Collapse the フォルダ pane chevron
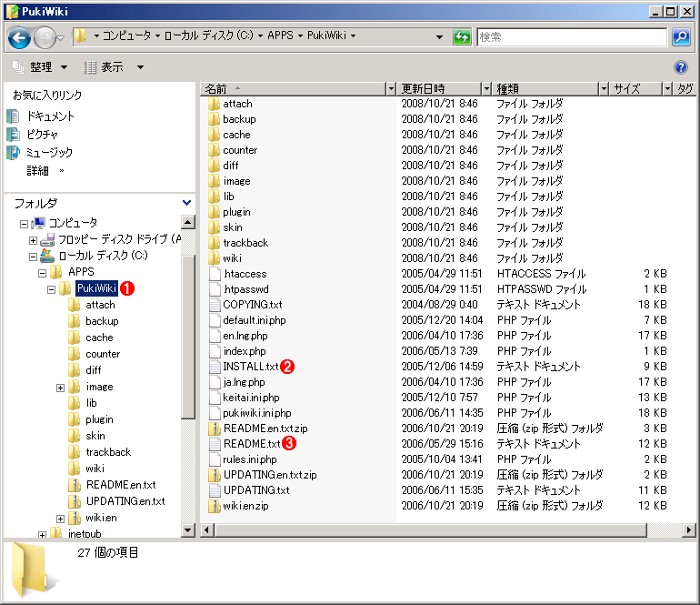The height and width of the screenshot is (605, 700). point(187,203)
